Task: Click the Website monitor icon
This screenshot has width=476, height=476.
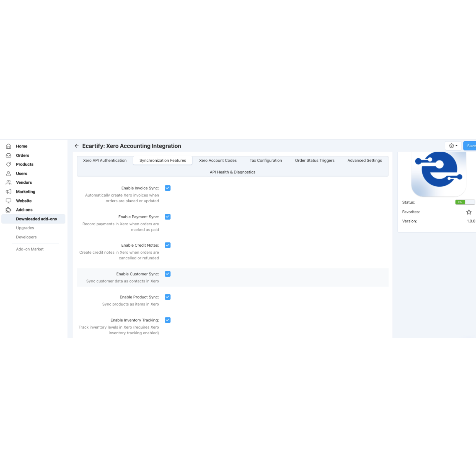Action: pos(8,201)
